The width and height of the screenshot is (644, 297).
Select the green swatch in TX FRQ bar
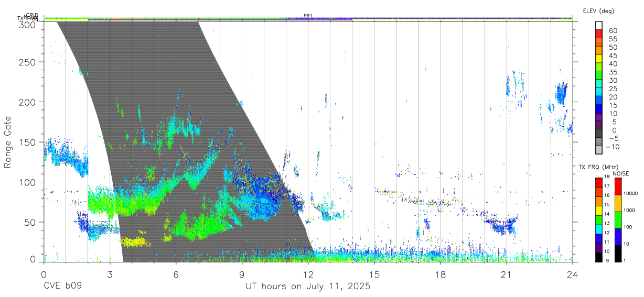point(599,219)
